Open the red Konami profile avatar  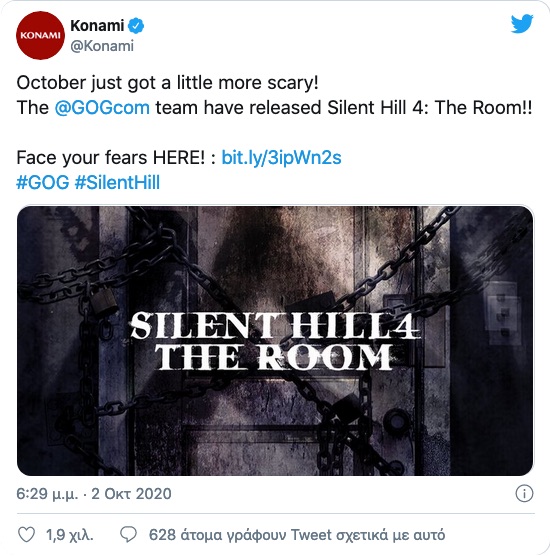(40, 35)
